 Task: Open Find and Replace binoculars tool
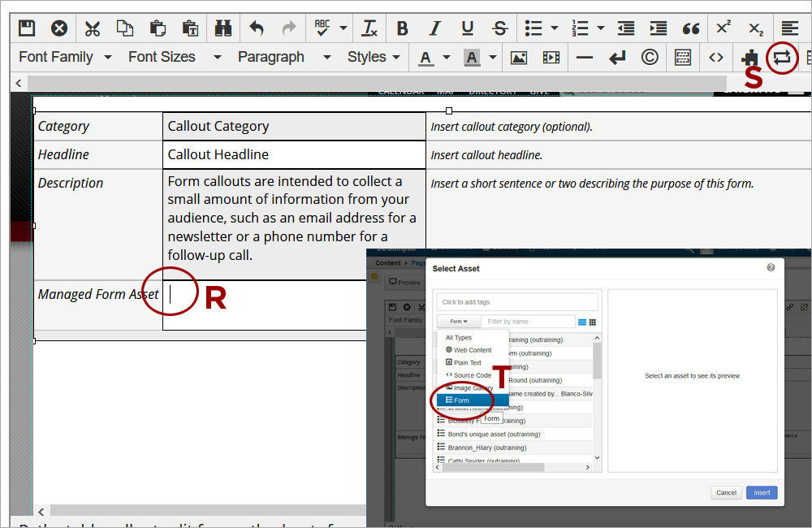[x=223, y=28]
